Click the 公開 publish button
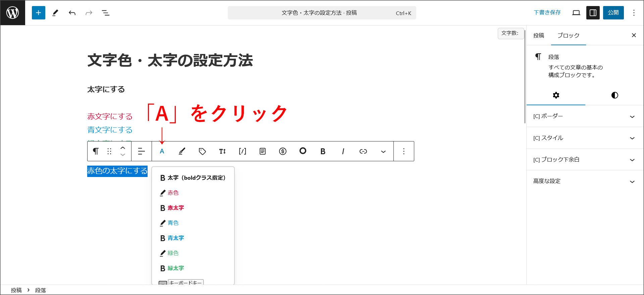644x295 pixels. point(613,13)
